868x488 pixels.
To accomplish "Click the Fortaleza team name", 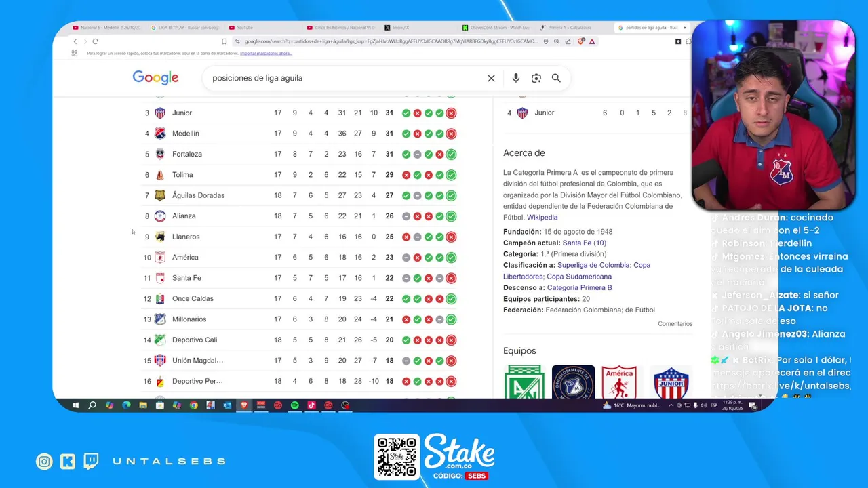I will click(x=187, y=155).
